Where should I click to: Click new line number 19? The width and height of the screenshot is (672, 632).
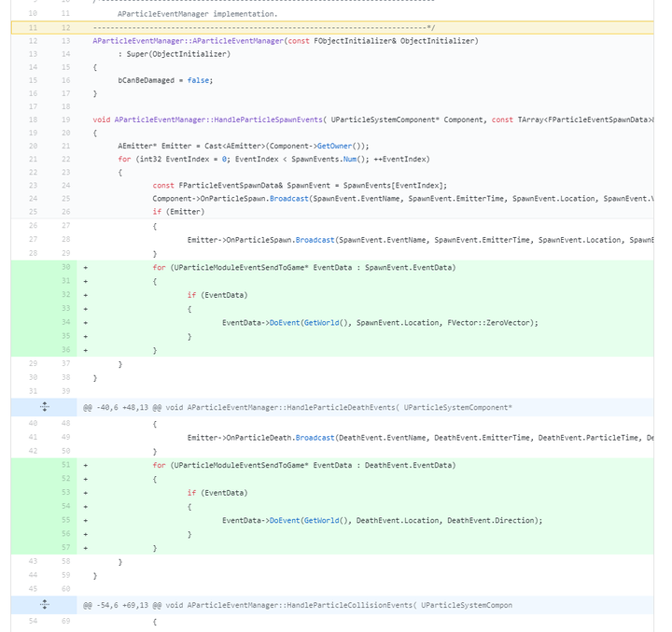point(65,119)
